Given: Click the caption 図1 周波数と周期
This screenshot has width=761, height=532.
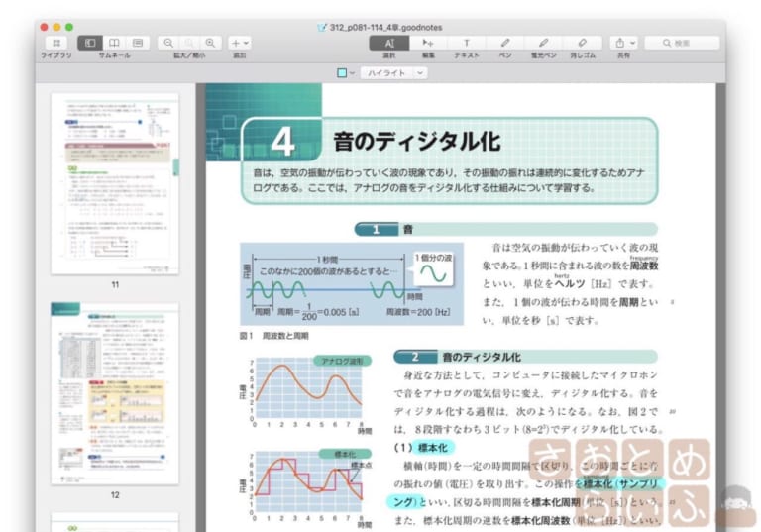Looking at the screenshot, I should (x=274, y=336).
